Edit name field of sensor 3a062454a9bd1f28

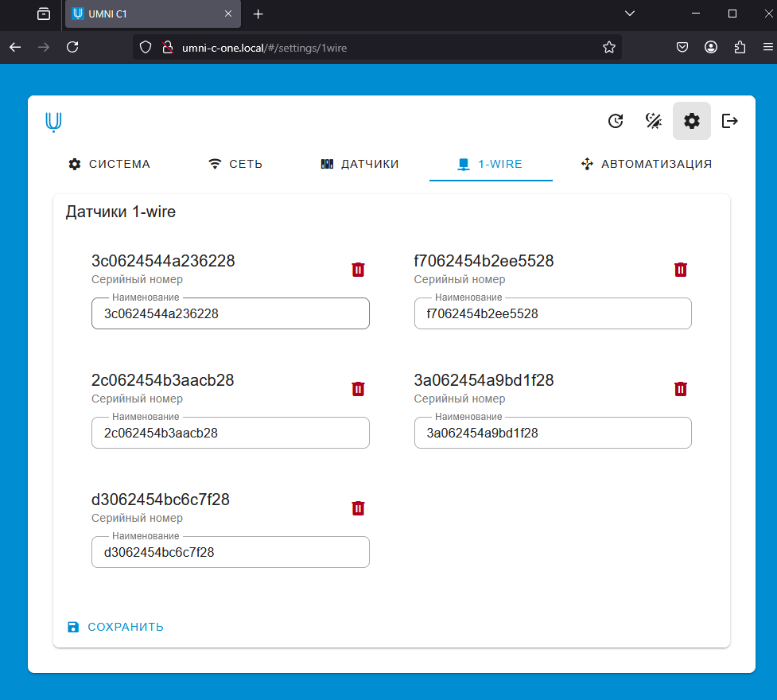[x=553, y=433]
